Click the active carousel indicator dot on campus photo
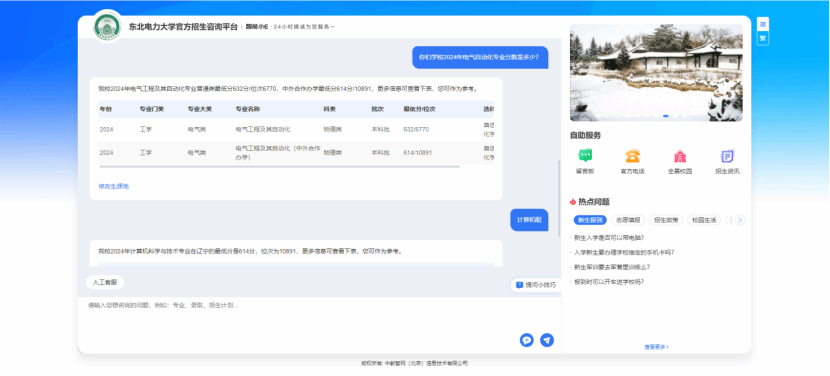The image size is (830, 376). click(666, 115)
